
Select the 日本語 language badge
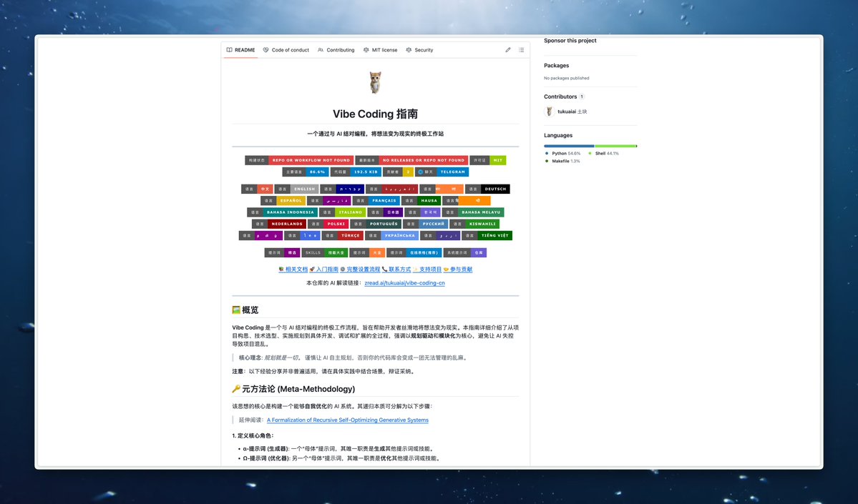(385, 212)
